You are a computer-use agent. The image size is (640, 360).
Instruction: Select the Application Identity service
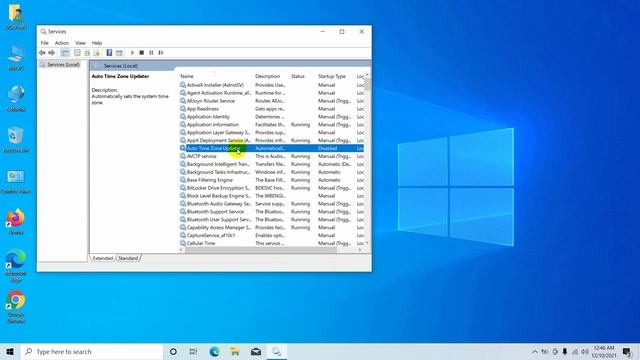pos(271,117)
